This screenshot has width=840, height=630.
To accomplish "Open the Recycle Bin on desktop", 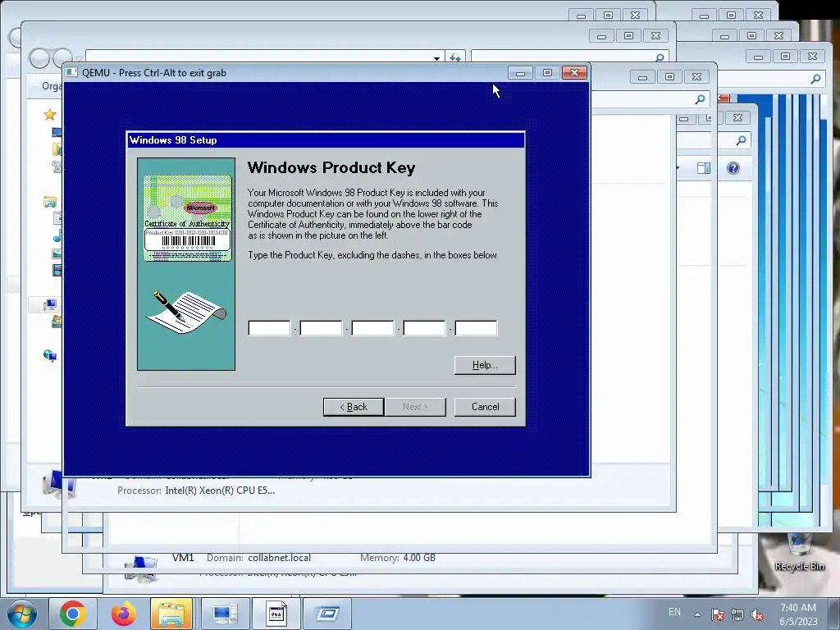I will point(799,552).
